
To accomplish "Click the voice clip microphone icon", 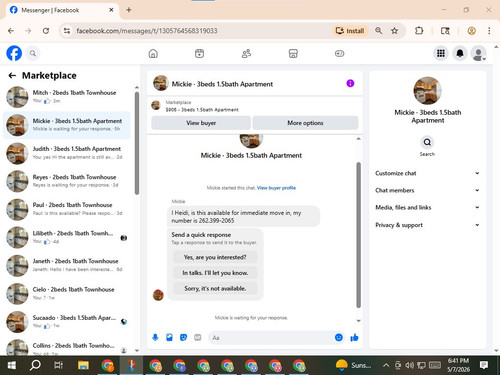I will click(155, 338).
